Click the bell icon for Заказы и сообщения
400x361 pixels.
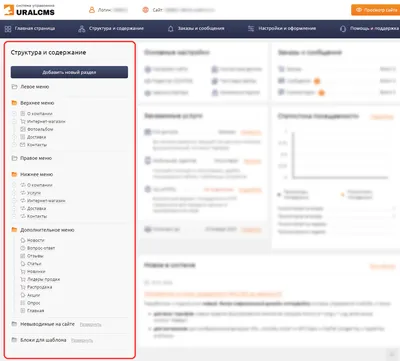pyautogui.click(x=171, y=29)
